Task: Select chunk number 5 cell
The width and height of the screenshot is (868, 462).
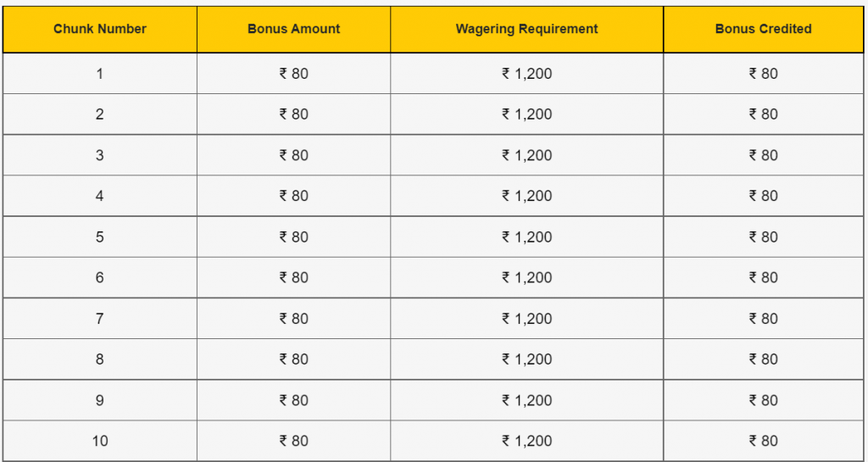Action: click(x=100, y=237)
